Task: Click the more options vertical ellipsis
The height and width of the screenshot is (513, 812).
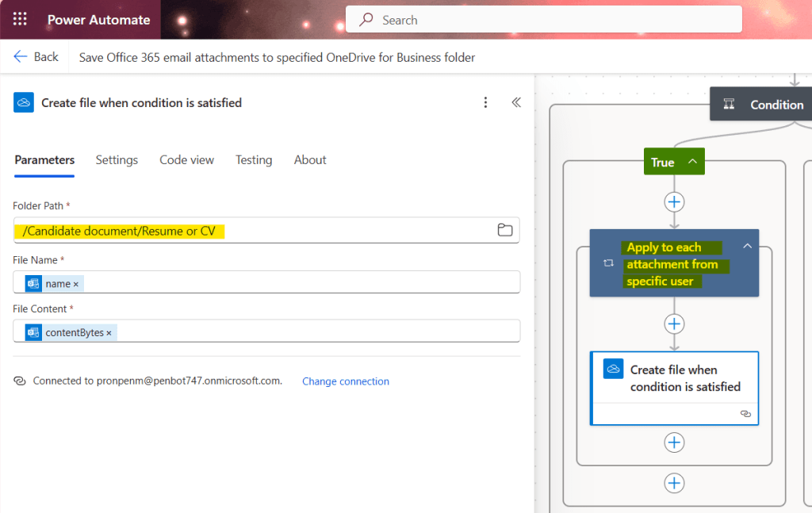Action: (x=486, y=102)
